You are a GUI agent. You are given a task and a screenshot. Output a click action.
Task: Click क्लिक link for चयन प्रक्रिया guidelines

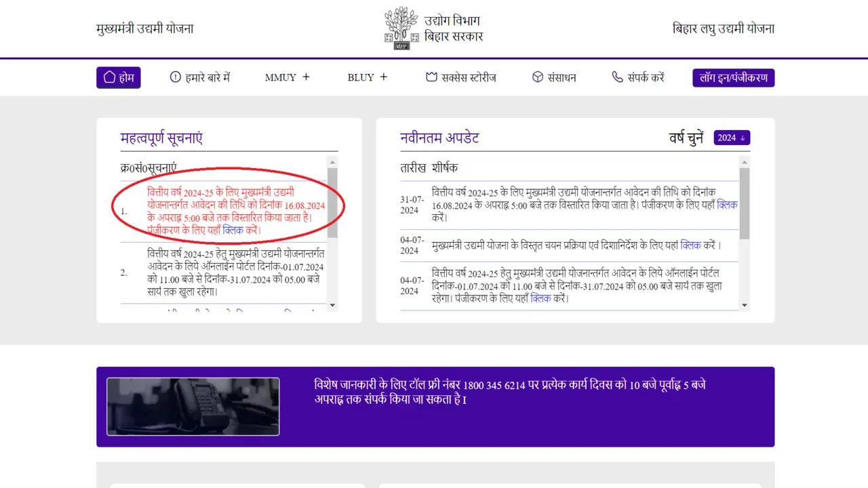pyautogui.click(x=690, y=245)
